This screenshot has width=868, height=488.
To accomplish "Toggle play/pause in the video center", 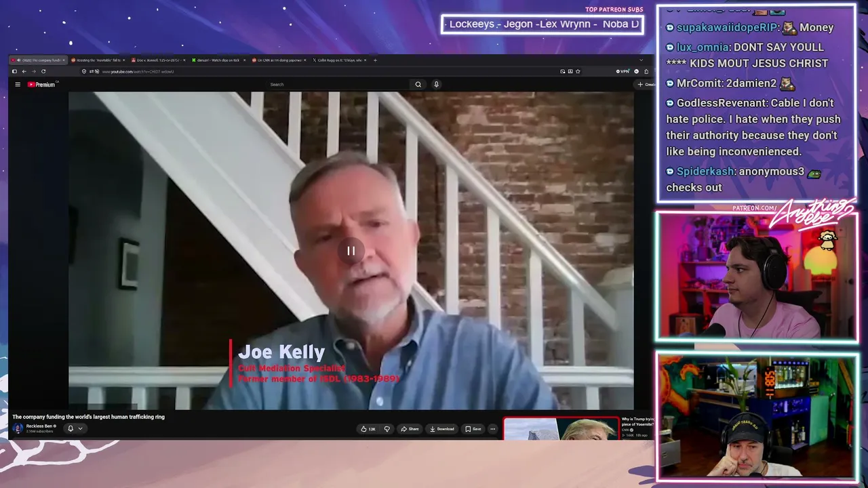I will [351, 251].
